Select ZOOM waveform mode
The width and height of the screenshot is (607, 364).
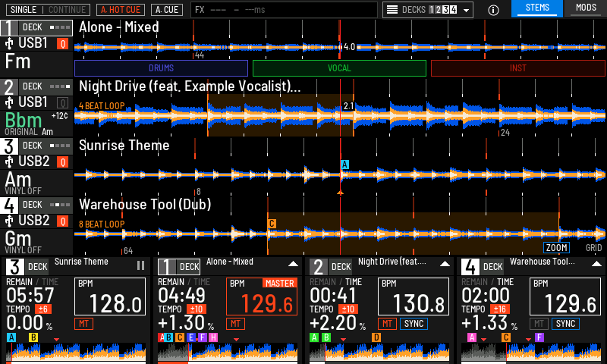coord(556,248)
